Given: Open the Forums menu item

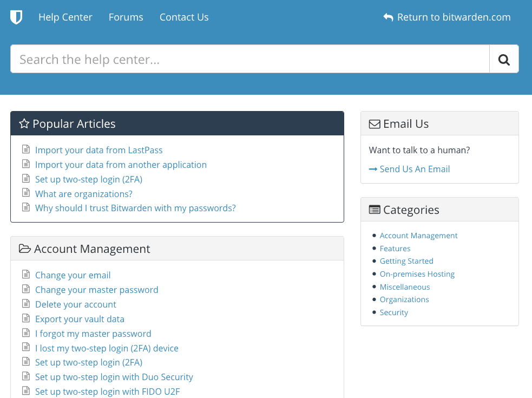Looking at the screenshot, I should pos(126,17).
